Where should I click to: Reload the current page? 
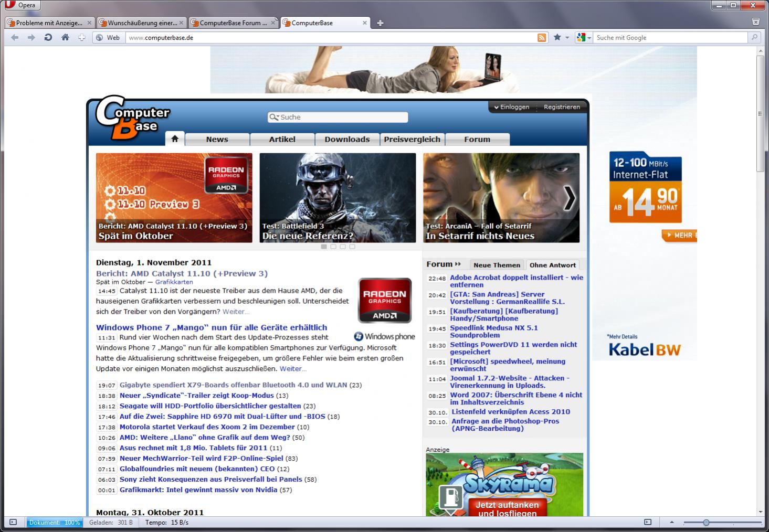pyautogui.click(x=48, y=38)
